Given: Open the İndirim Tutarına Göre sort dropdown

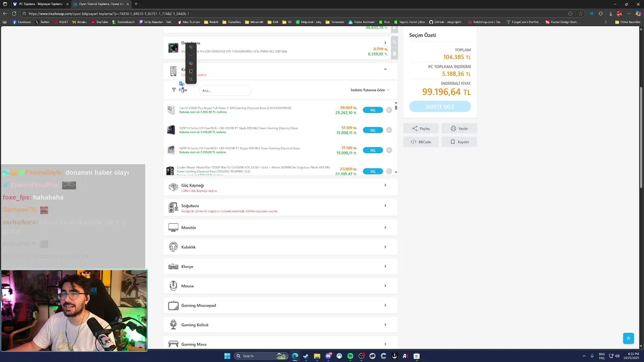Looking at the screenshot, I should 370,90.
